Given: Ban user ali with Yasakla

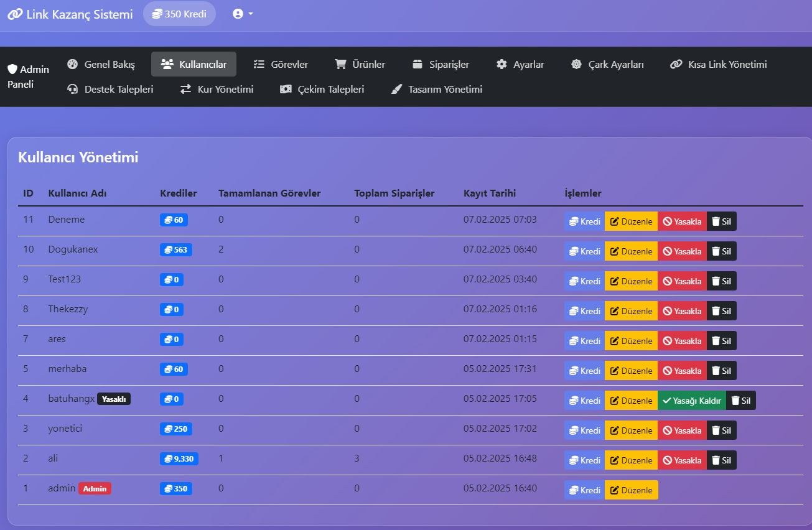Looking at the screenshot, I should pos(682,460).
